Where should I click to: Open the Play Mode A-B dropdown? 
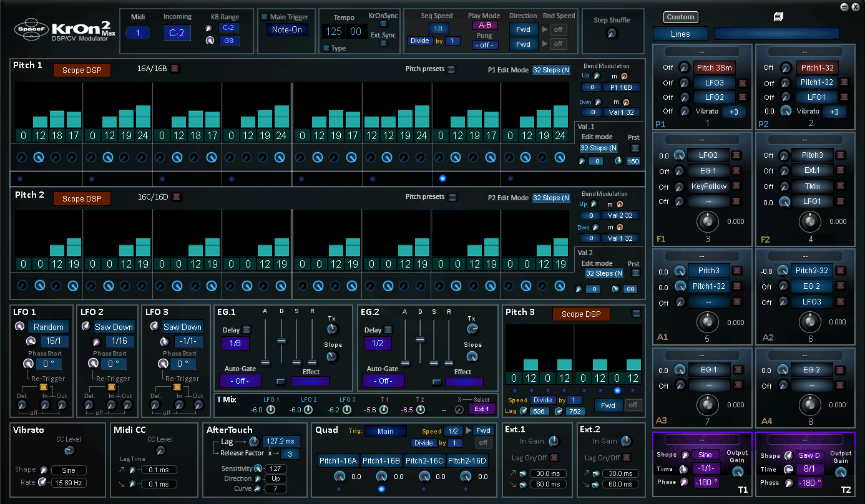(485, 26)
